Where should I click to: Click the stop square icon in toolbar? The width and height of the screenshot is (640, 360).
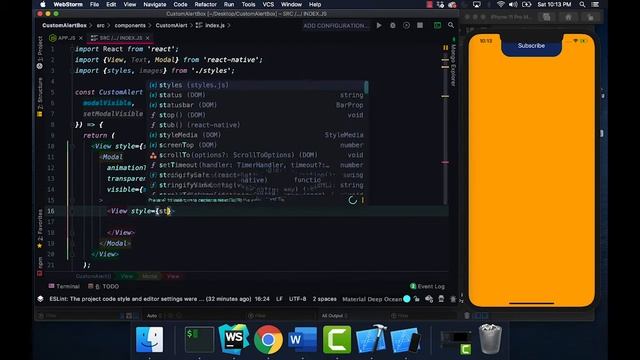point(420,25)
